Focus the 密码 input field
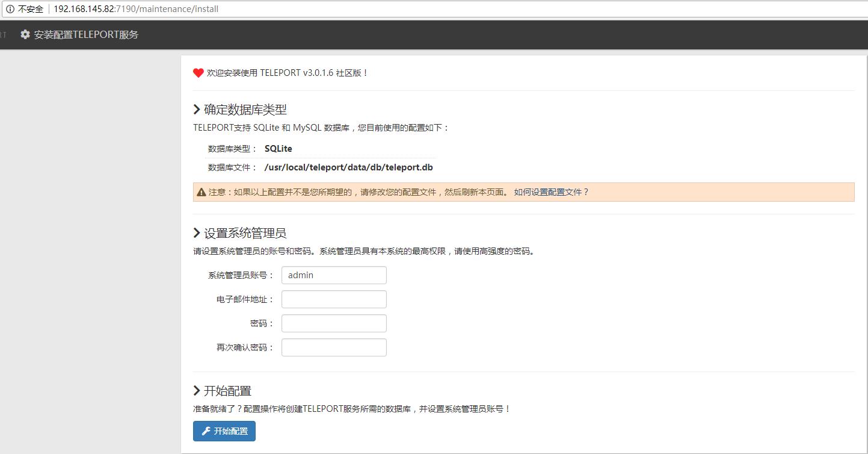Image resolution: width=868 pixels, height=454 pixels. click(334, 323)
